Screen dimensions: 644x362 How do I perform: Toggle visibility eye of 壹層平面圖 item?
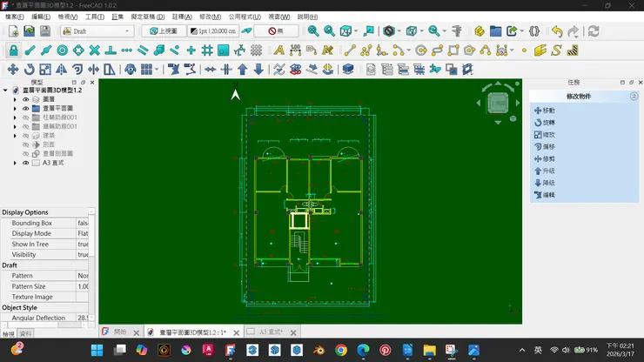click(x=25, y=108)
